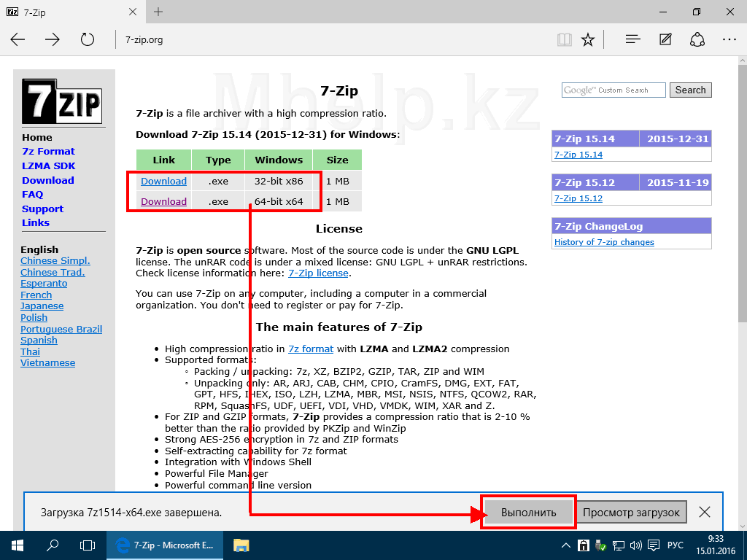Click the Просмотр загрузок button
Viewport: 747px width, 560px height.
(631, 513)
